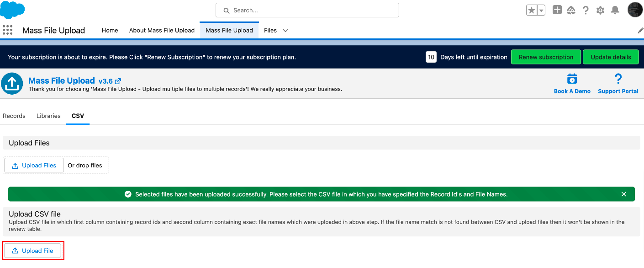The width and height of the screenshot is (644, 268).
Task: Click the 'Days left until expiration' text
Action: 474,57
